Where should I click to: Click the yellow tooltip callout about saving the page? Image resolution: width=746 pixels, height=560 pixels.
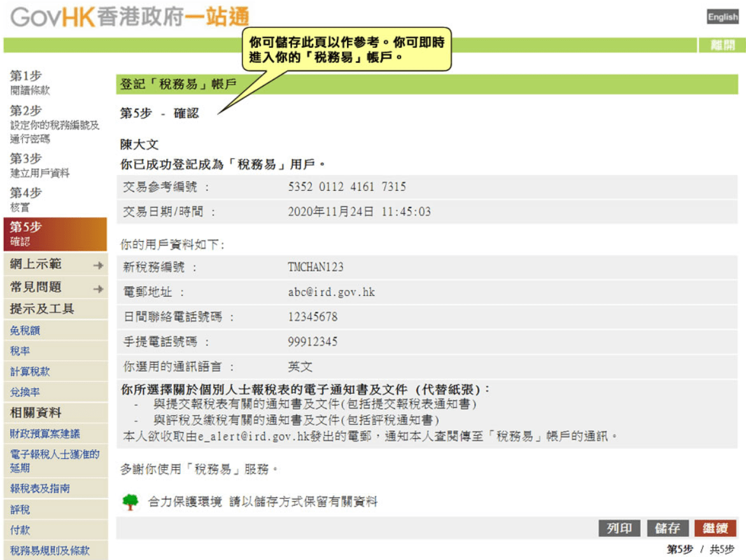(346, 50)
